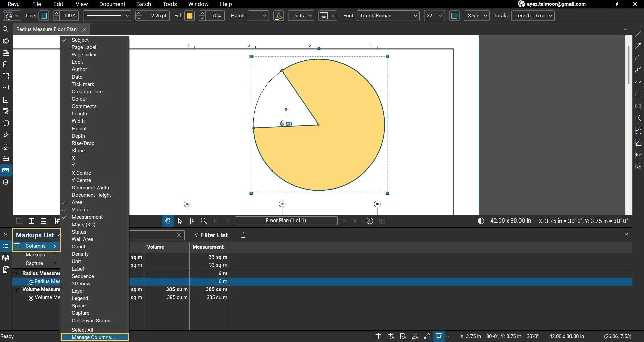Uncheck the Volume column option
The width and height of the screenshot is (644, 342).
pyautogui.click(x=81, y=210)
